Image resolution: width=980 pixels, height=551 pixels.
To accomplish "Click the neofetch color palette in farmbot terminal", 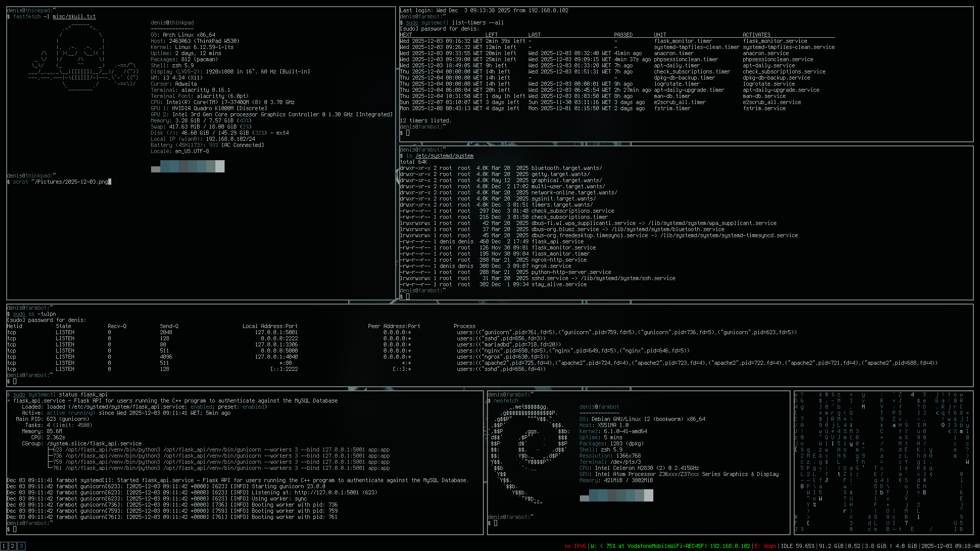I will coord(617,495).
